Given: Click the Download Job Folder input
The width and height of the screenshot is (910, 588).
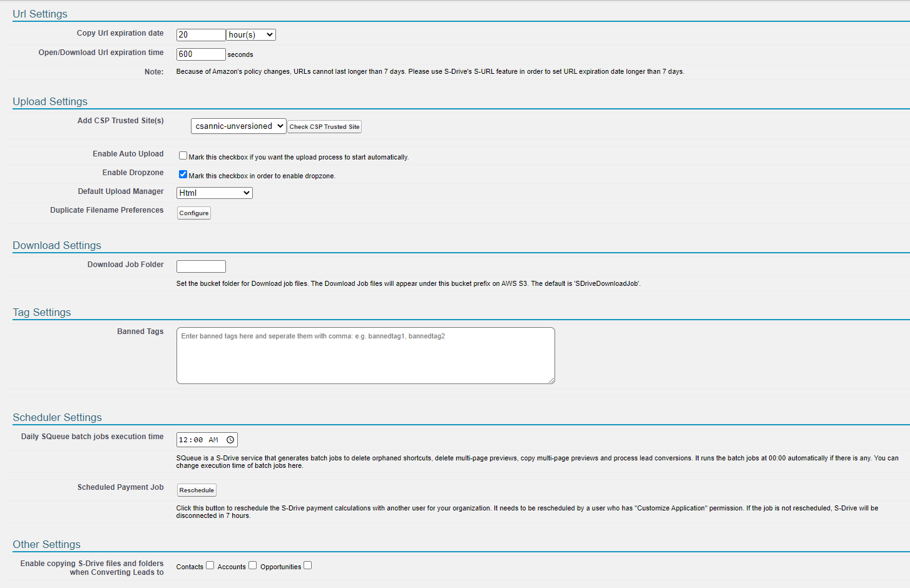Looking at the screenshot, I should pos(201,266).
